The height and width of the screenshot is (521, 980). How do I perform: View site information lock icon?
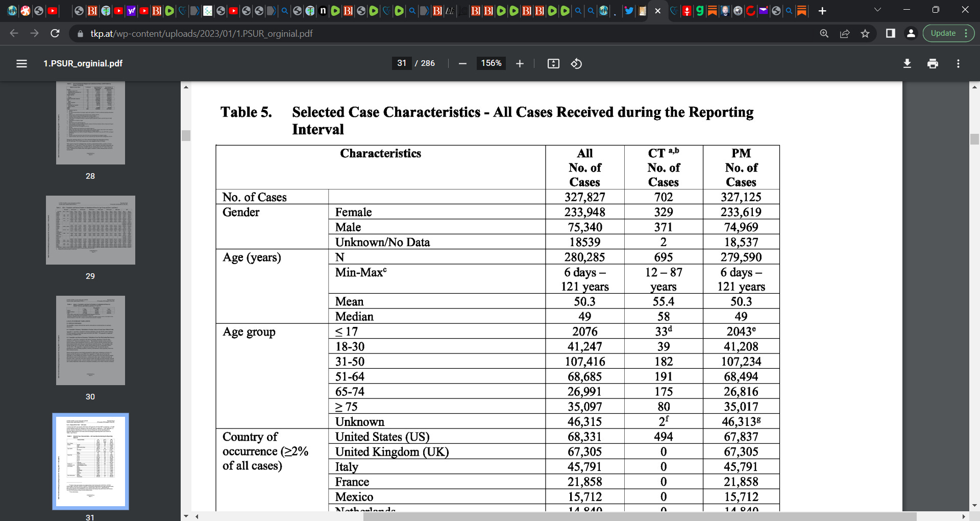click(x=80, y=34)
